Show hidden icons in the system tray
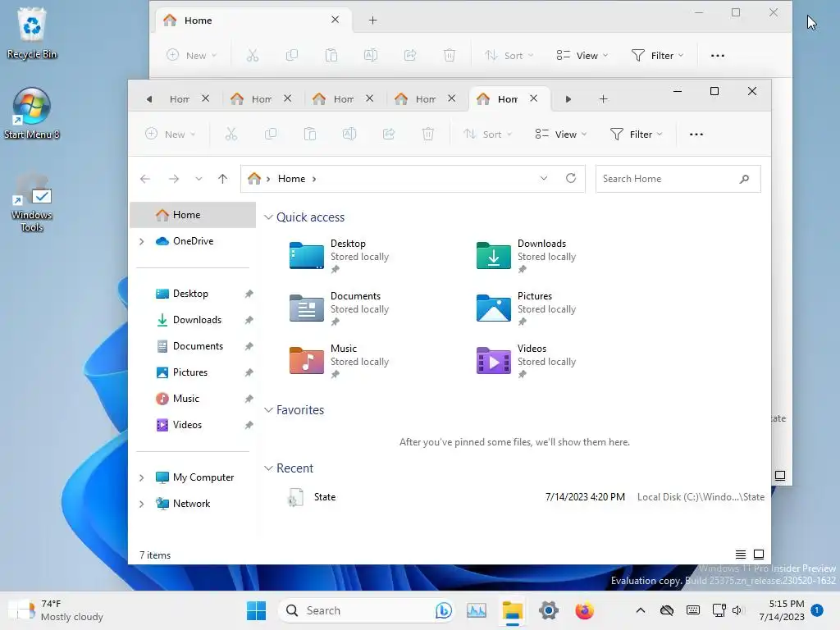This screenshot has height=630, width=840. (640, 610)
